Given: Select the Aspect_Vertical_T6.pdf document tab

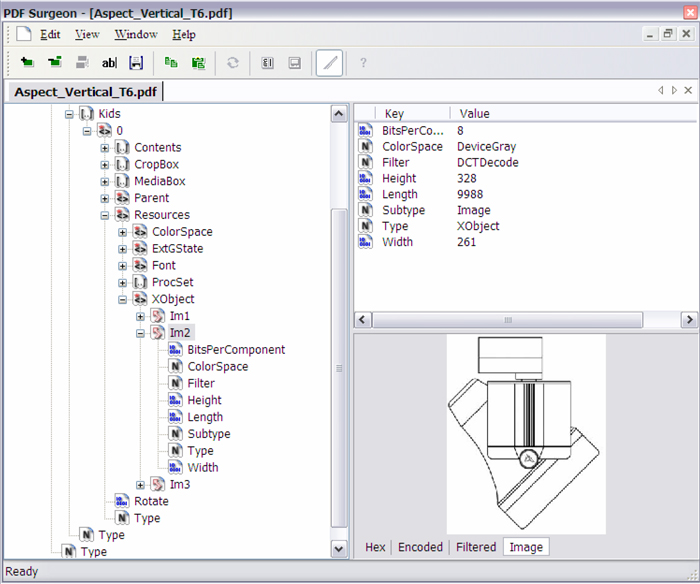Looking at the screenshot, I should pos(85,92).
